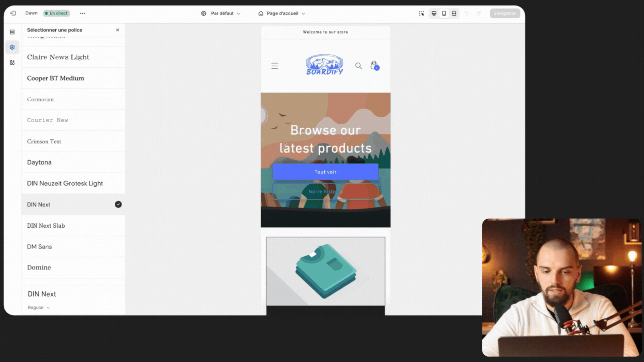
Task: Select the DM Sans font option
Action: (x=73, y=247)
